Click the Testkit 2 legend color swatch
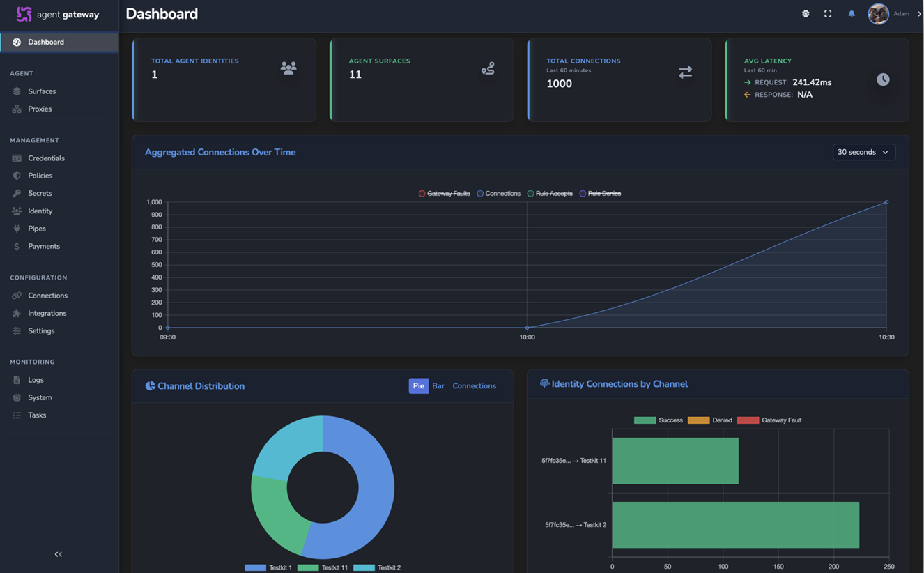 (x=364, y=567)
